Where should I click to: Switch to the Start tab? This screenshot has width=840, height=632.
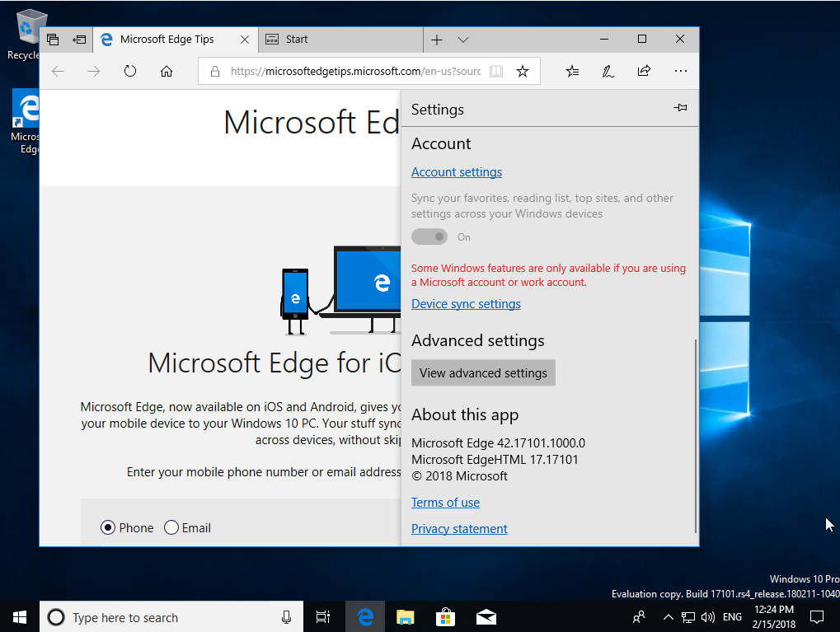[340, 40]
